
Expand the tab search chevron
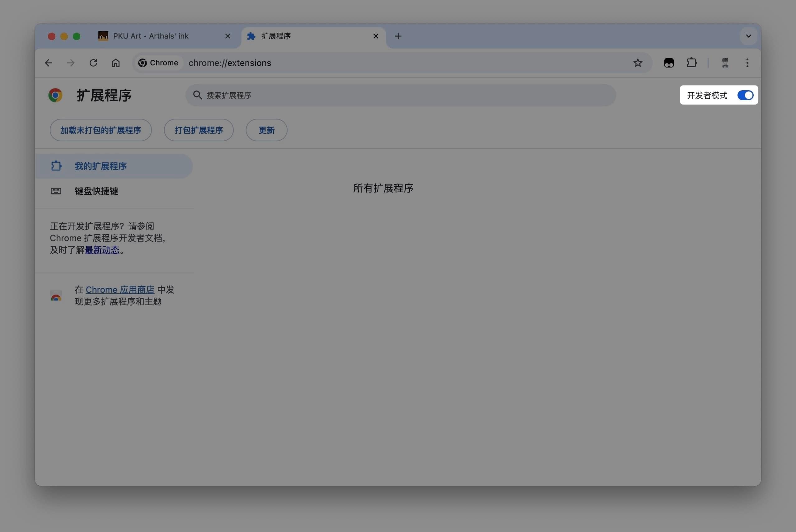748,36
